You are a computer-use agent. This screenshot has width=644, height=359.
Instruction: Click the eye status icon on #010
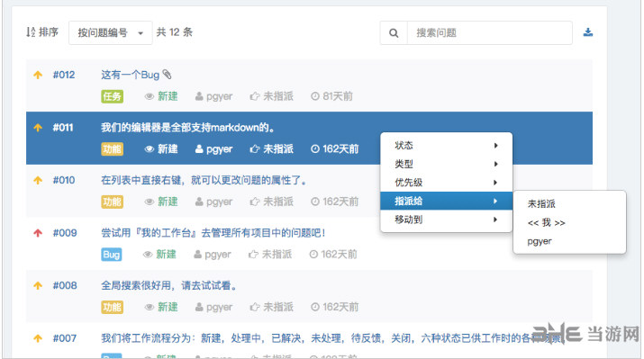click(150, 202)
